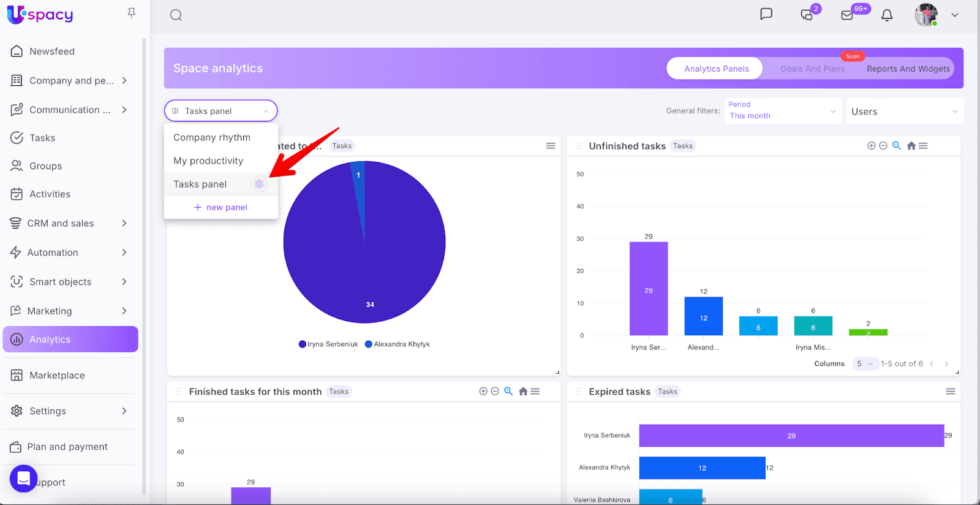This screenshot has width=980, height=505.
Task: Select magnifier zoom tool on Finished tasks chart
Action: 508,392
